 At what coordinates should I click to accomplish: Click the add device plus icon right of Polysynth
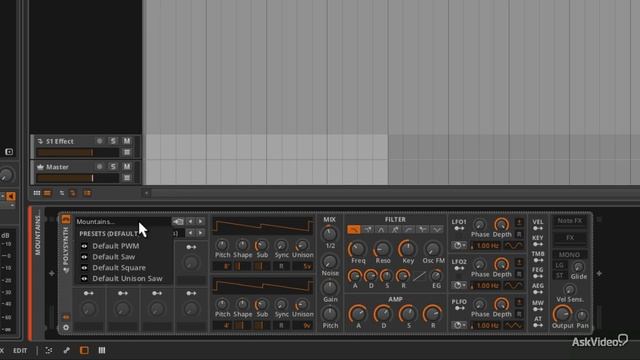coord(599,273)
